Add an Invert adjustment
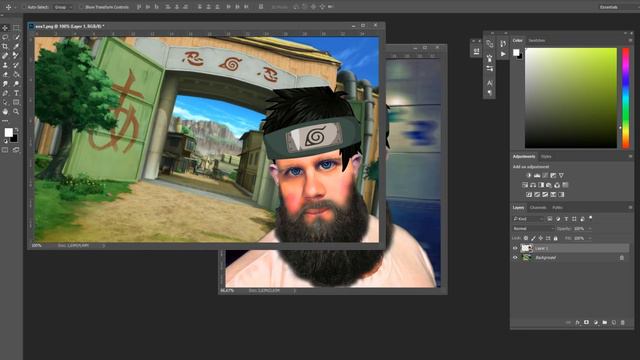The height and width of the screenshot is (360, 640). tap(529, 194)
